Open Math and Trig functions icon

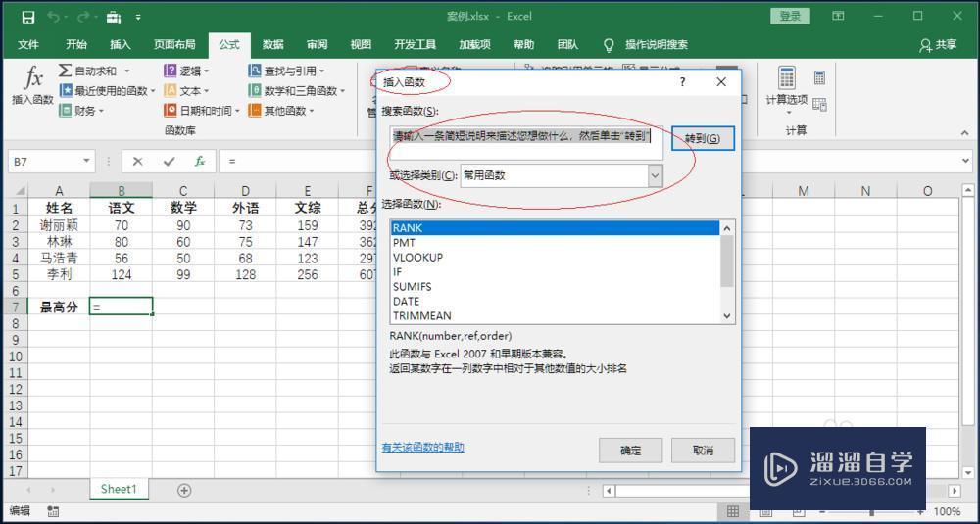pos(255,90)
